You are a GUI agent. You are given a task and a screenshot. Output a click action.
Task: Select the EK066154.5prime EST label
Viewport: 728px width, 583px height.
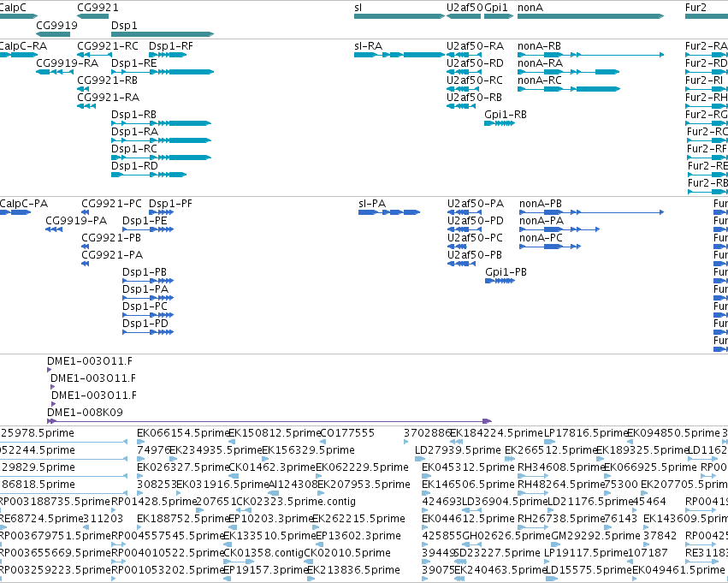click(183, 433)
